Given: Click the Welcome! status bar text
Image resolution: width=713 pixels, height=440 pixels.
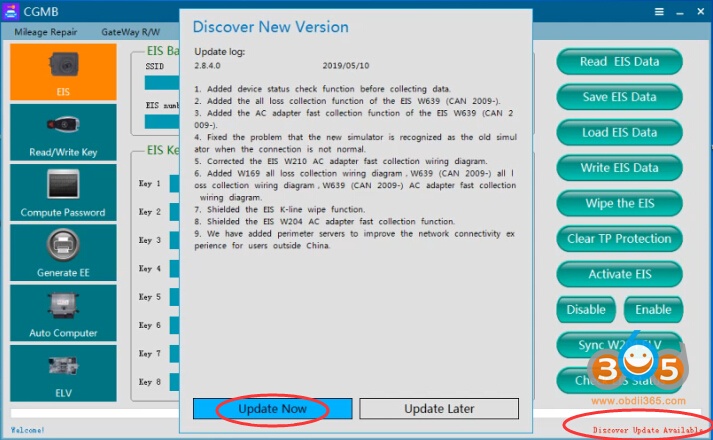Looking at the screenshot, I should click(x=27, y=430).
